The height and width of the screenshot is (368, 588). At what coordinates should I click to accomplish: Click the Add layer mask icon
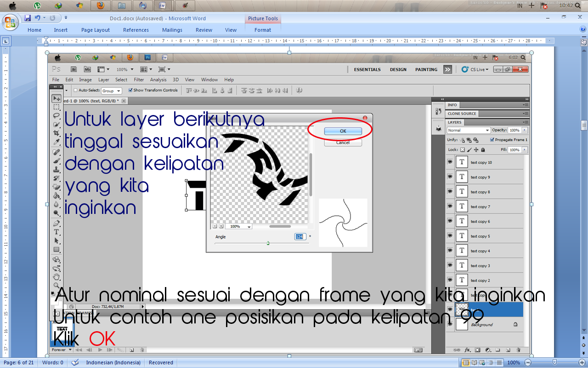pos(478,350)
